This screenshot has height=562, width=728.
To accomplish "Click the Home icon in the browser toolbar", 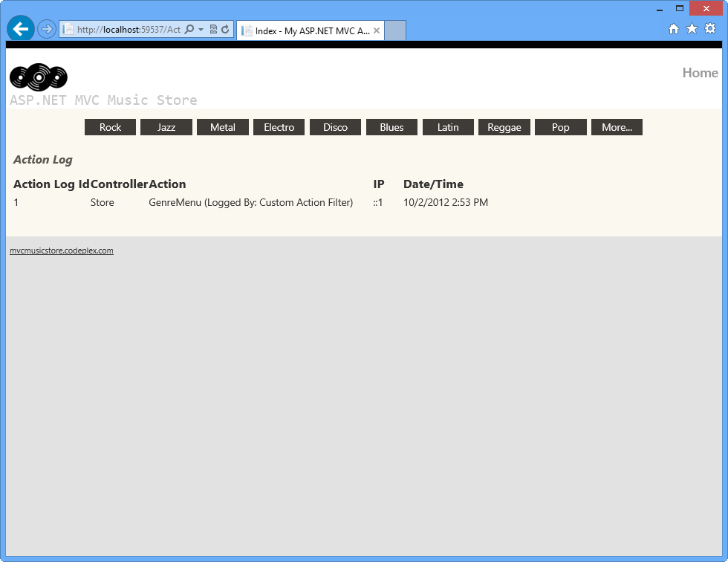I will [673, 28].
